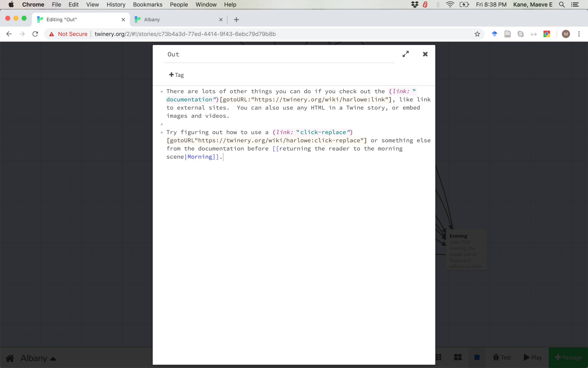The image size is (588, 368).
Task: Reload the Twinery page
Action: (35, 34)
